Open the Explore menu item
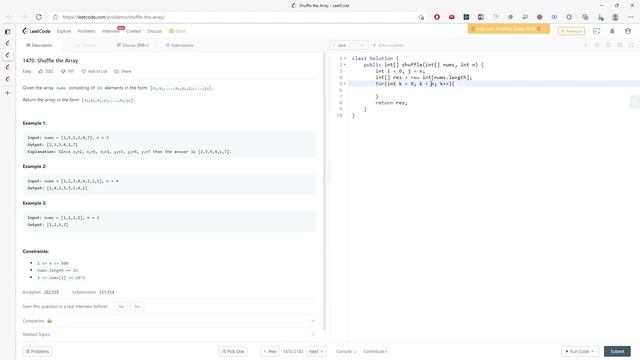Viewport: 640px width, 360px height. click(64, 31)
